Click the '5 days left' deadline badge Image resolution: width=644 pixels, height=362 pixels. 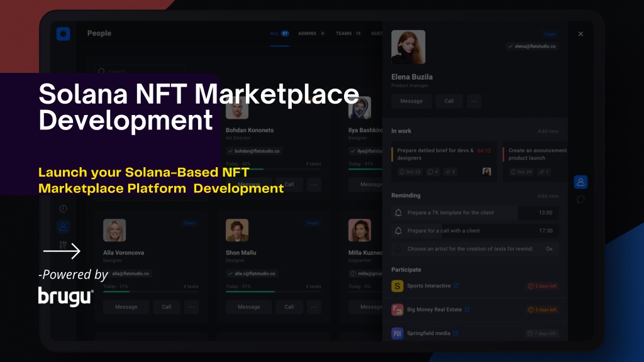542,310
